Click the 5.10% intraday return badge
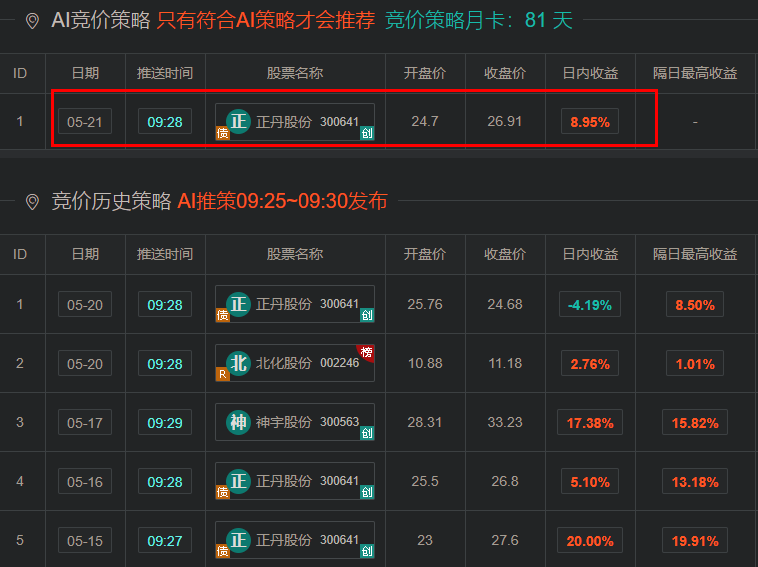The width and height of the screenshot is (758, 567). pyautogui.click(x=590, y=482)
